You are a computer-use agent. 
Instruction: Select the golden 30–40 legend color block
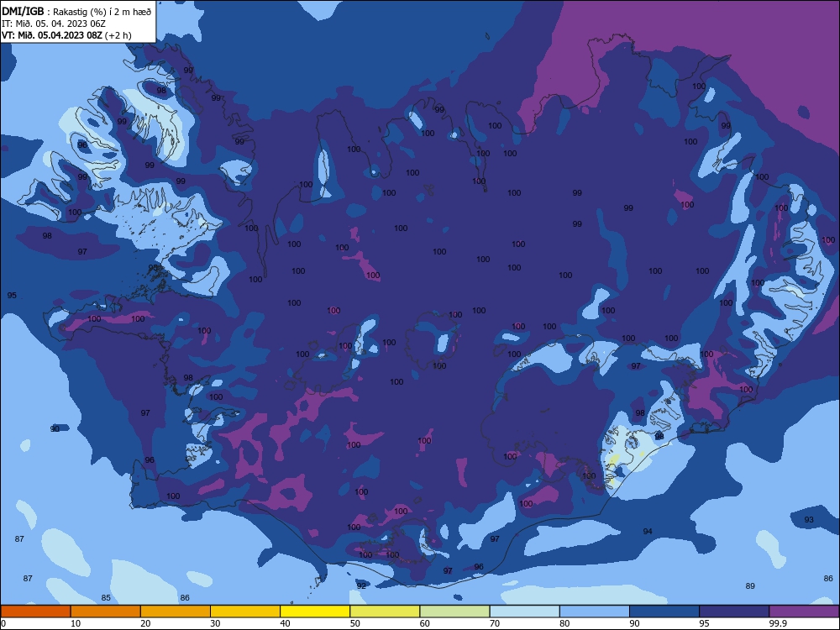coord(245,612)
